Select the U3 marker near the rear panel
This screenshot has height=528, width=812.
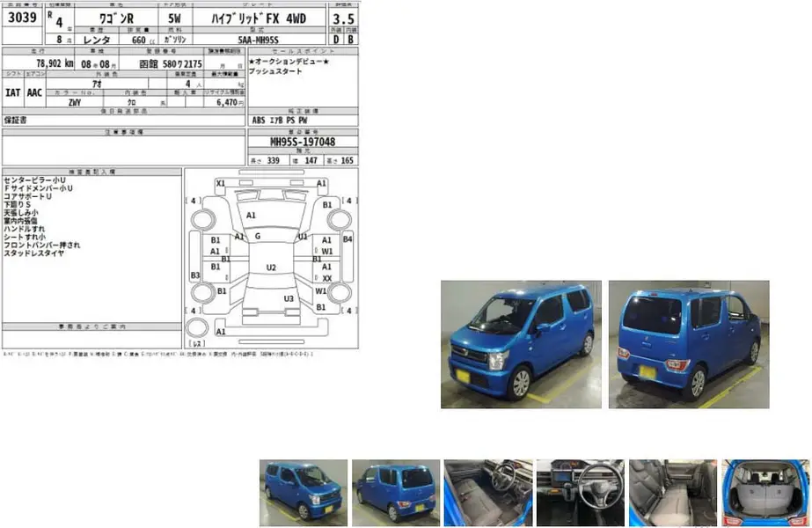(289, 299)
